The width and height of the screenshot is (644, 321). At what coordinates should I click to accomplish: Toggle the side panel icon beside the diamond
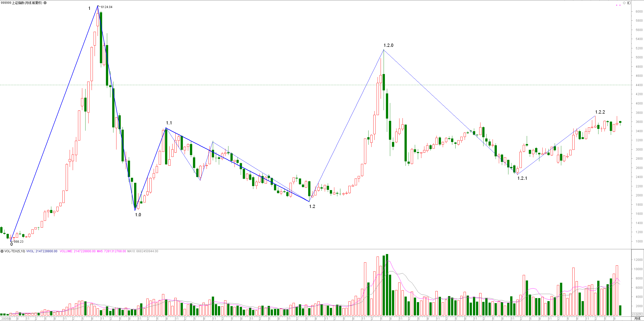(629, 3)
